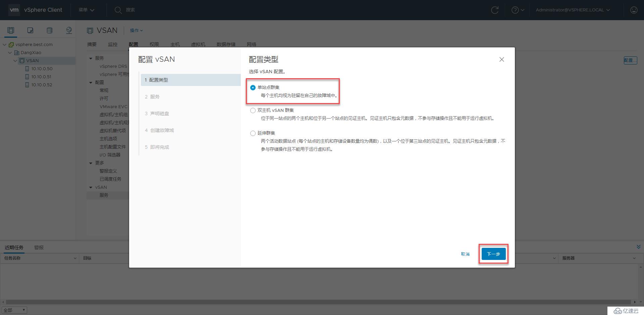Image resolution: width=644 pixels, height=315 pixels.
Task: Click the vsphere.best.com vCenter icon
Action: pos(11,44)
